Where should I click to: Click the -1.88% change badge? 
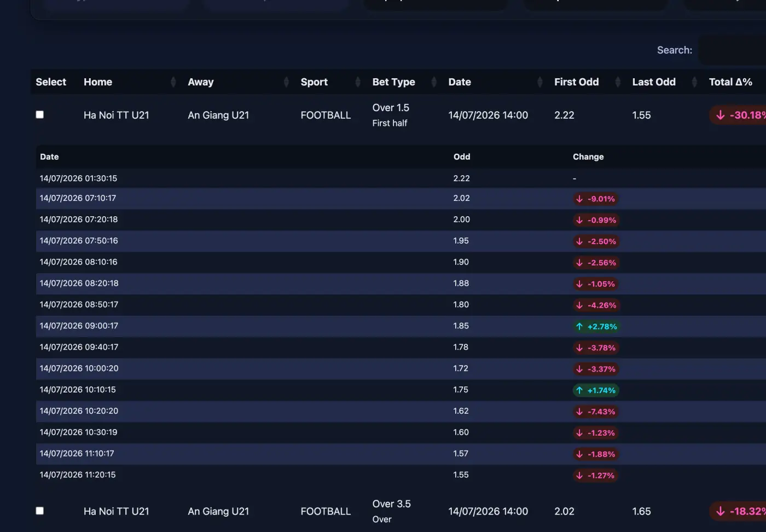pos(596,454)
